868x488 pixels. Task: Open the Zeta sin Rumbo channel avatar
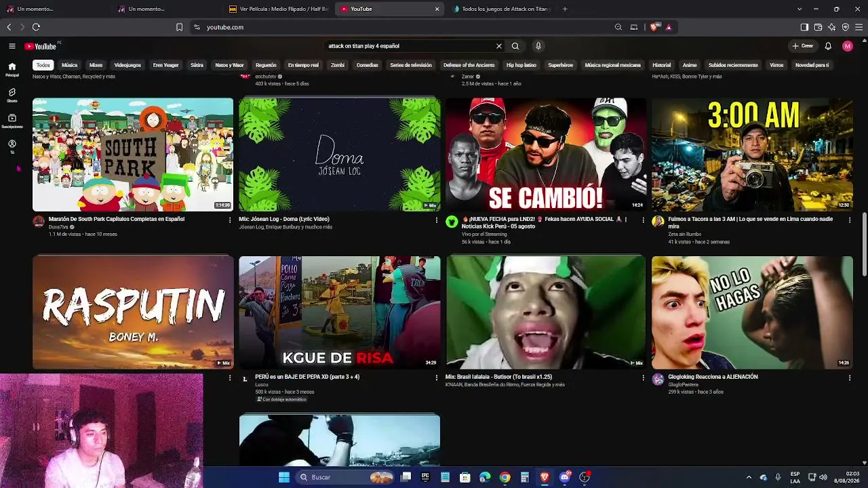pyautogui.click(x=658, y=222)
